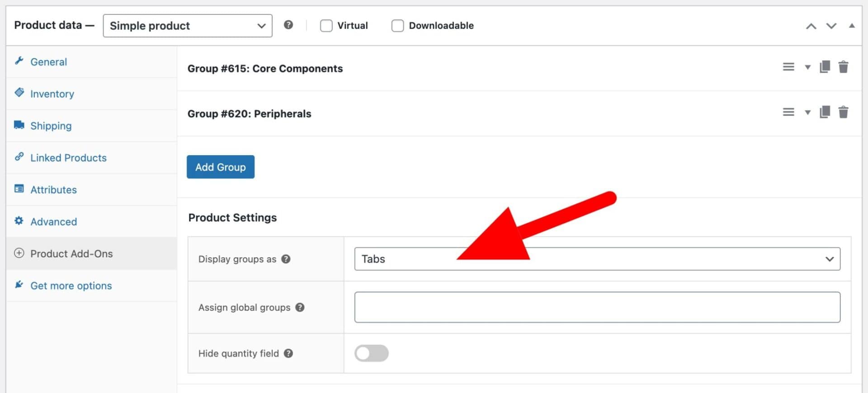
Task: Click drag handle icon for Peripherals group
Action: tap(788, 112)
